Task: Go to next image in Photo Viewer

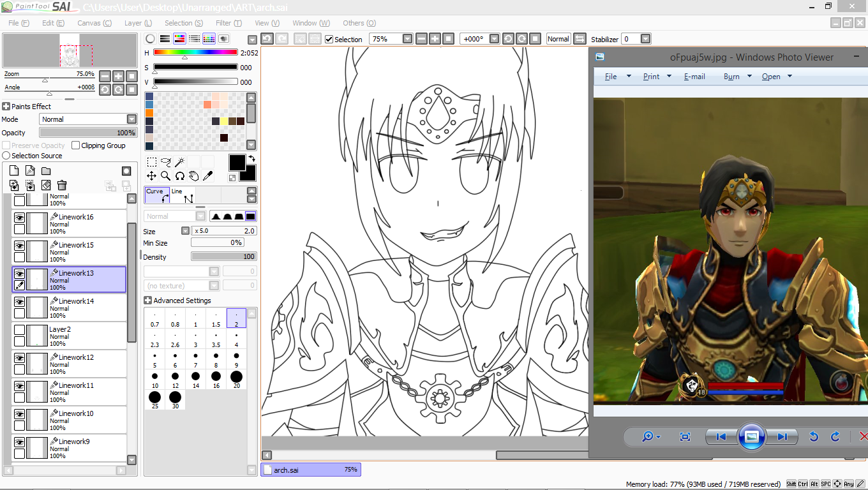Action: coord(782,436)
